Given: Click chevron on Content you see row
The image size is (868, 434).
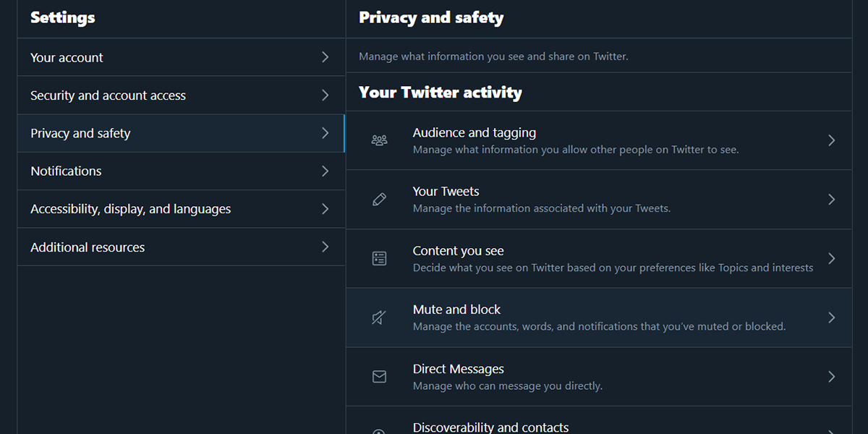Looking at the screenshot, I should [831, 258].
